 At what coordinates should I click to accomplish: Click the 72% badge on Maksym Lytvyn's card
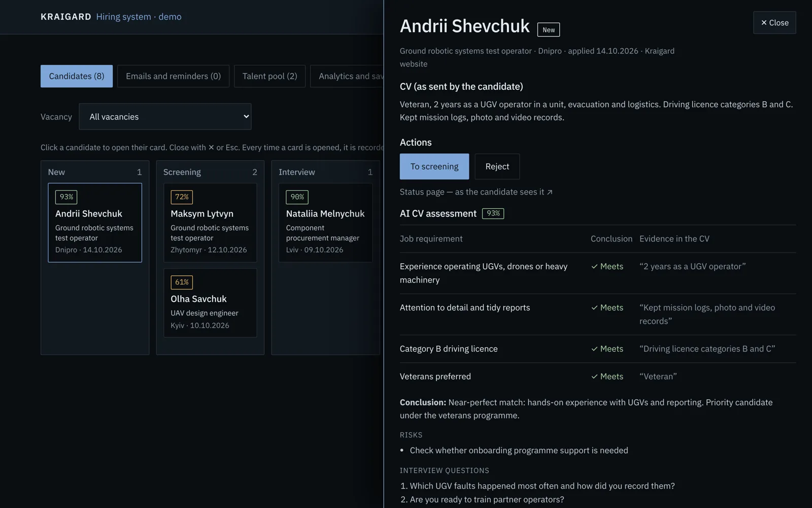click(x=182, y=197)
